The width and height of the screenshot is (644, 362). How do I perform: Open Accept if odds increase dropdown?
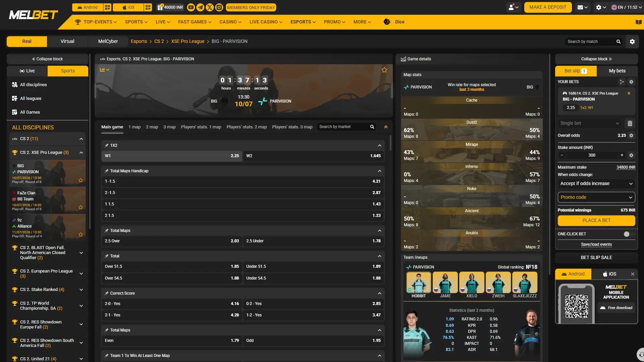point(596,184)
